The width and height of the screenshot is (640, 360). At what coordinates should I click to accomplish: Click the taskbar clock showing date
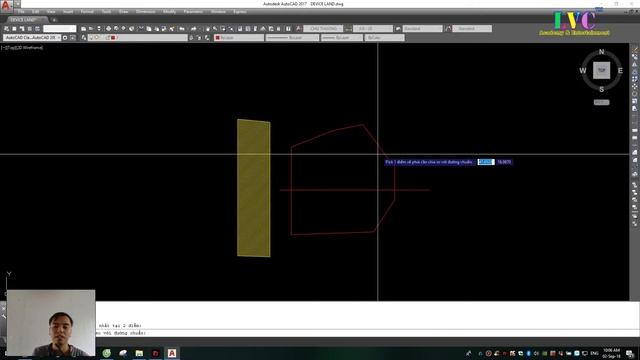pos(611,353)
